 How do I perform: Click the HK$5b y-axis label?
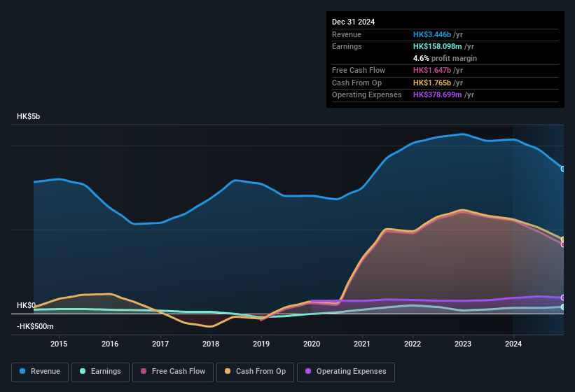[x=28, y=116]
